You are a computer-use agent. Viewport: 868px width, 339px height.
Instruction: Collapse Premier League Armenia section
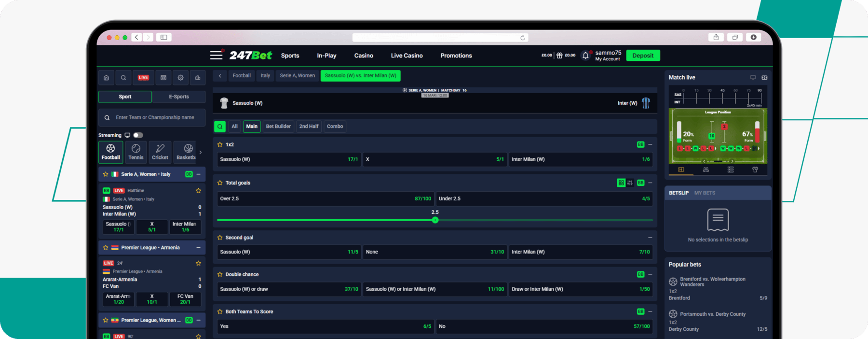(198, 248)
